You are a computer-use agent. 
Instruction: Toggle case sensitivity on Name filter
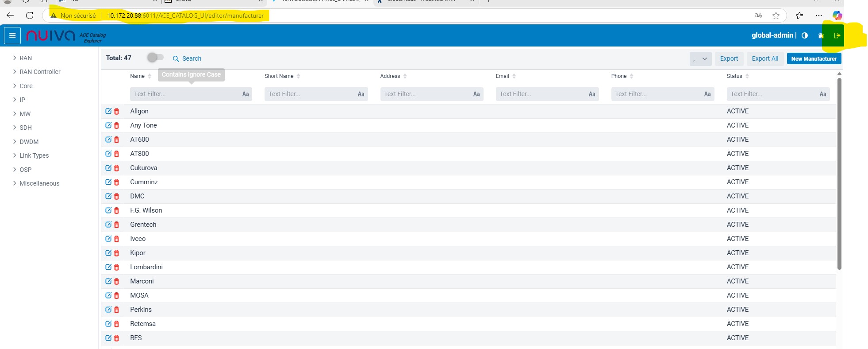246,94
